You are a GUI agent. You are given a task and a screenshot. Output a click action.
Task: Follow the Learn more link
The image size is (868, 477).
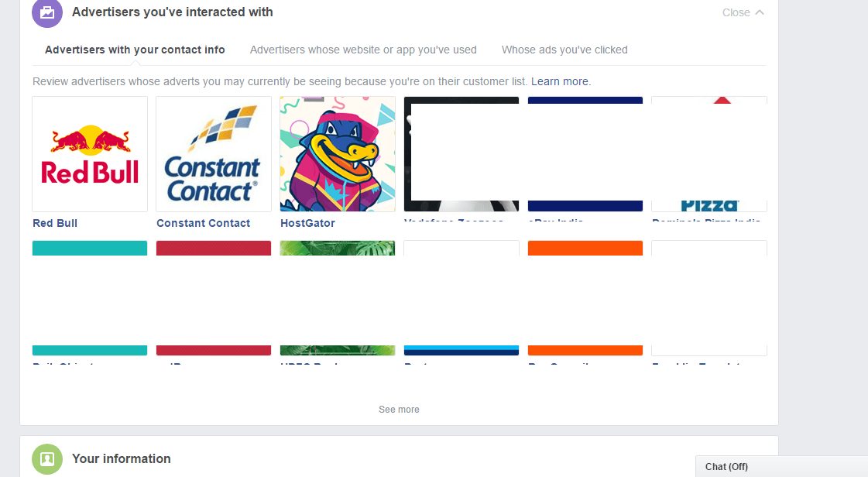coord(560,81)
